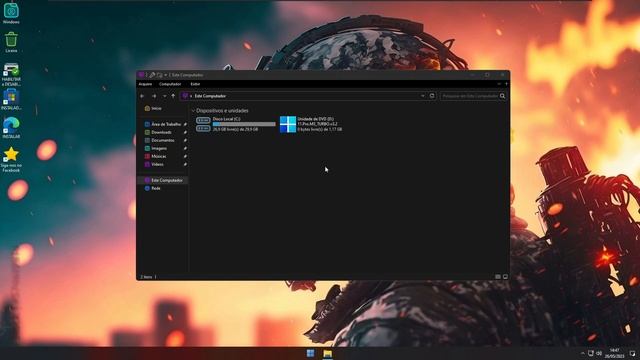Click the pin icon beside Documentos
This screenshot has width=640, height=360.
pos(185,140)
